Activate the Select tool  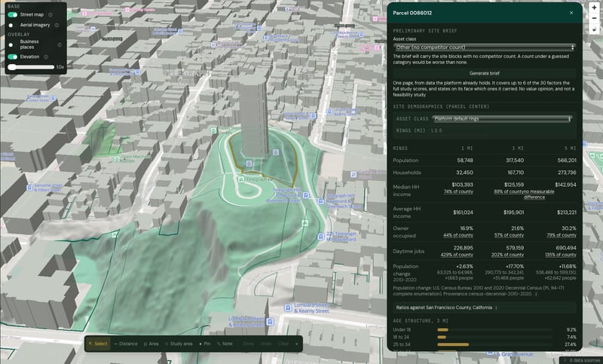98,344
